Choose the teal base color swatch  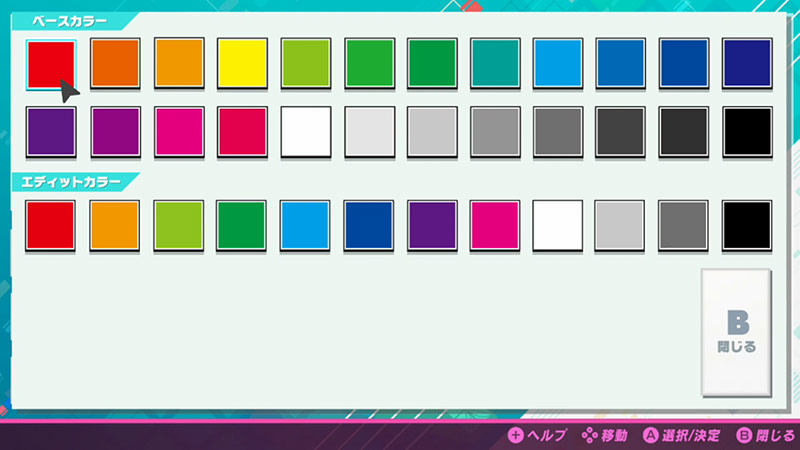(494, 64)
